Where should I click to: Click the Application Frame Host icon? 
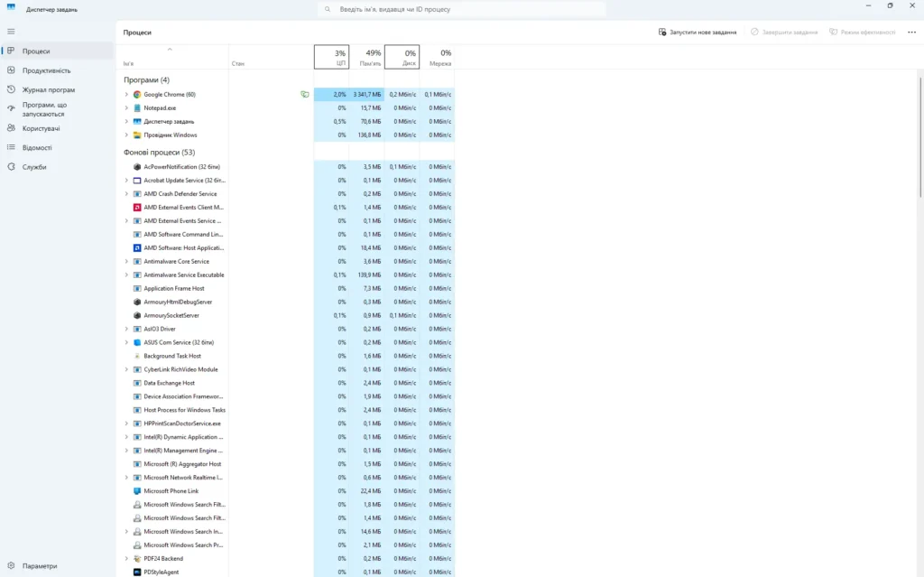click(x=137, y=289)
